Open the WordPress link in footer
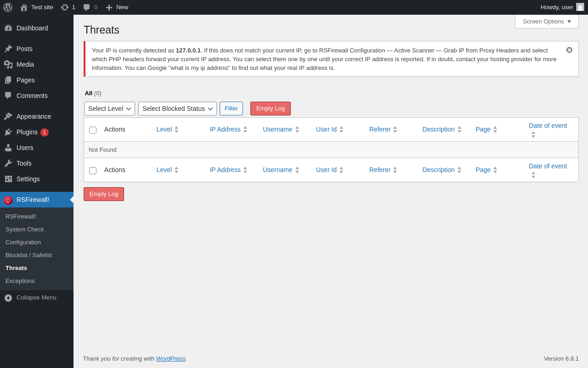 click(171, 358)
